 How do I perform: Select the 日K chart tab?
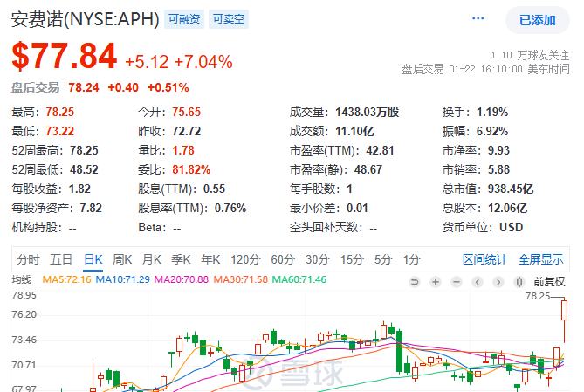tap(93, 259)
